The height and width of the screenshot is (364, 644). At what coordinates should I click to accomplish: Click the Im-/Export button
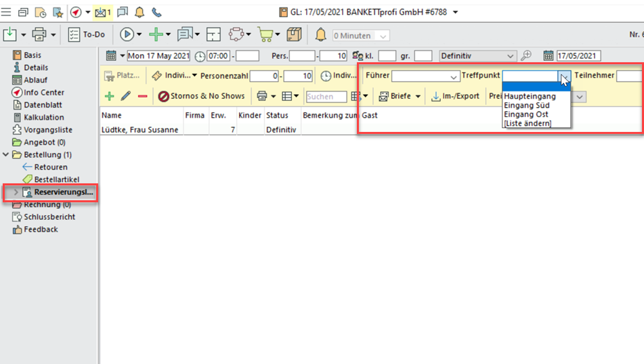[x=455, y=96]
